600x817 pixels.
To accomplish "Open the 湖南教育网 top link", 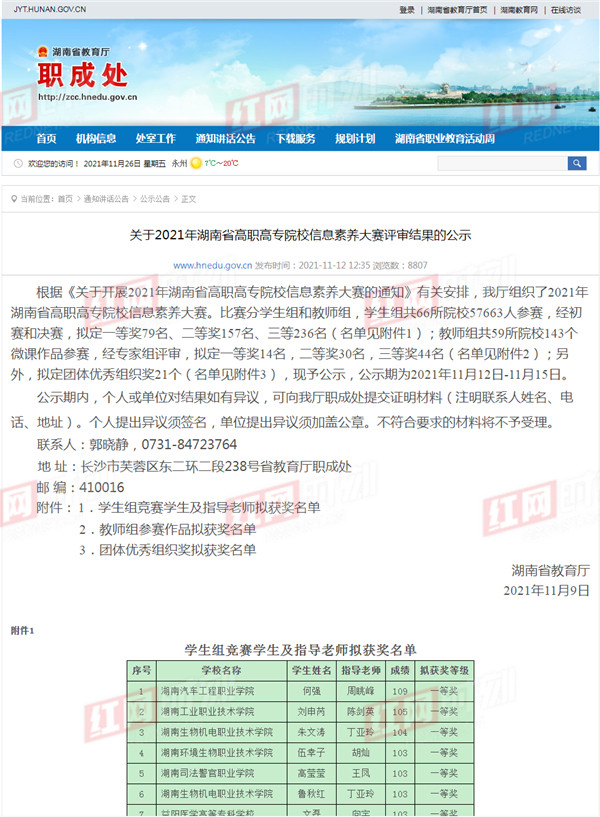I will coord(519,10).
